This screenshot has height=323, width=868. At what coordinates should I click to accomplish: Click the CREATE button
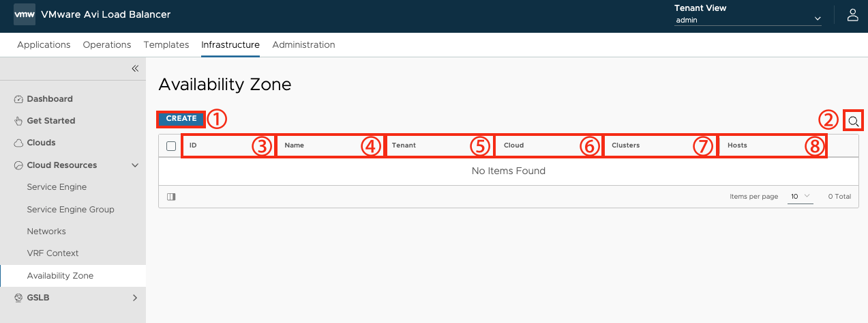coord(181,119)
